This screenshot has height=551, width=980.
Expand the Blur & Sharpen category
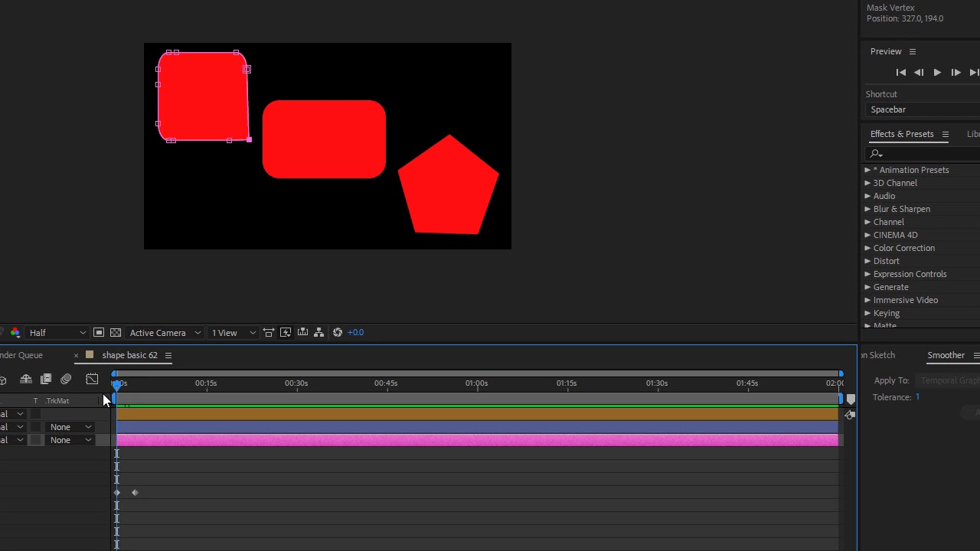click(867, 209)
